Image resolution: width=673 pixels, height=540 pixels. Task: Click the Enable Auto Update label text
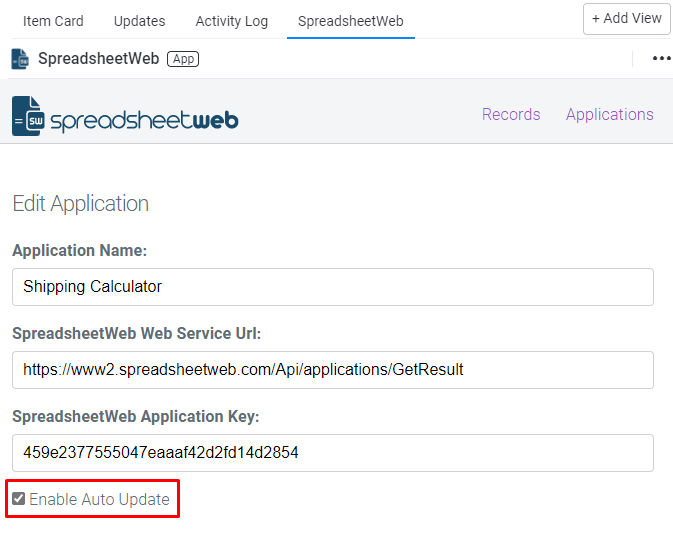click(99, 499)
